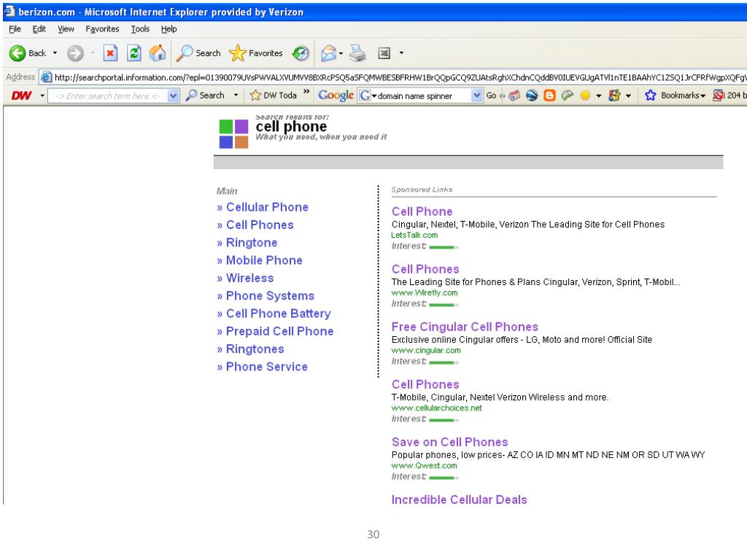This screenshot has height=560, width=747.
Task: Open the Tools menu
Action: point(140,29)
